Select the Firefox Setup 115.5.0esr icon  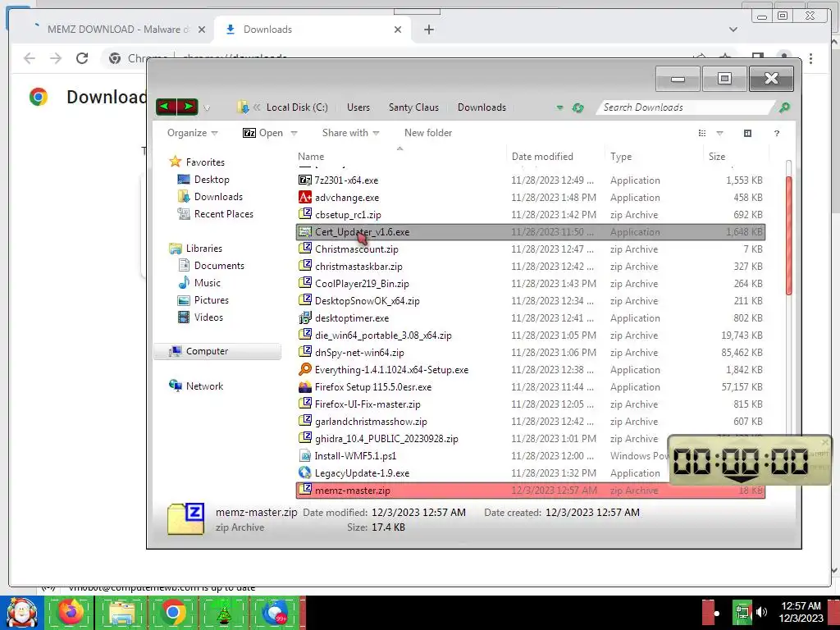pyautogui.click(x=305, y=387)
